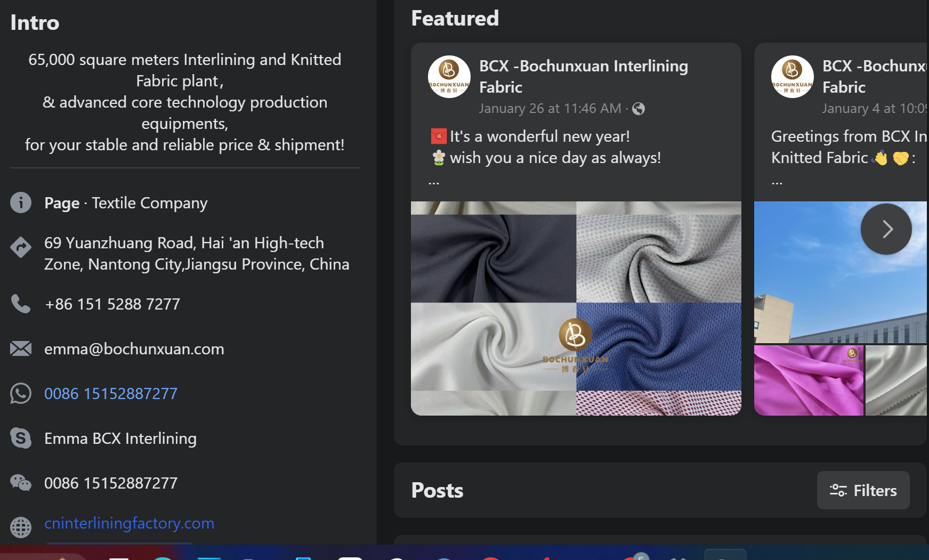The image size is (929, 560).
Task: Click the public globe icon on January 26 post
Action: point(639,109)
